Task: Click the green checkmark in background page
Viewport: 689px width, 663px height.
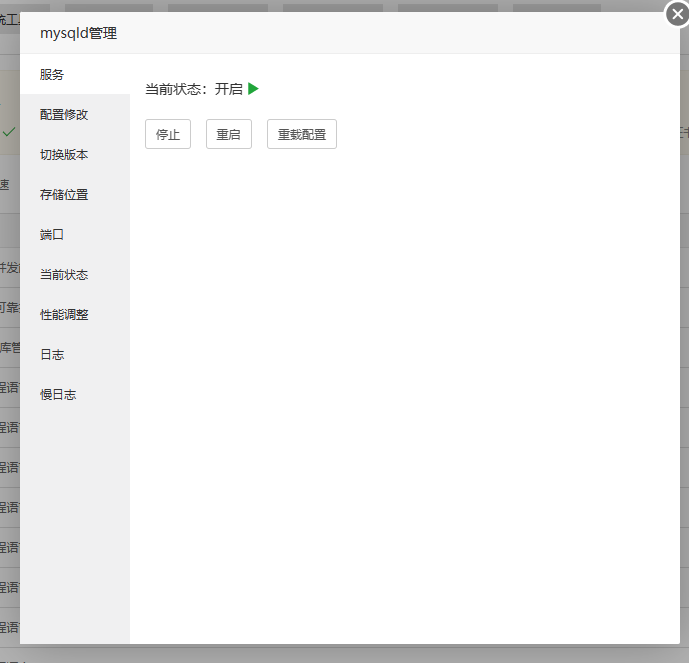Action: coord(9,131)
